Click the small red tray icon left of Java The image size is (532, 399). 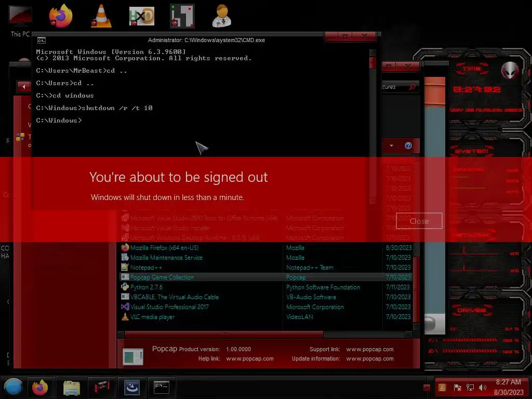pos(427,388)
